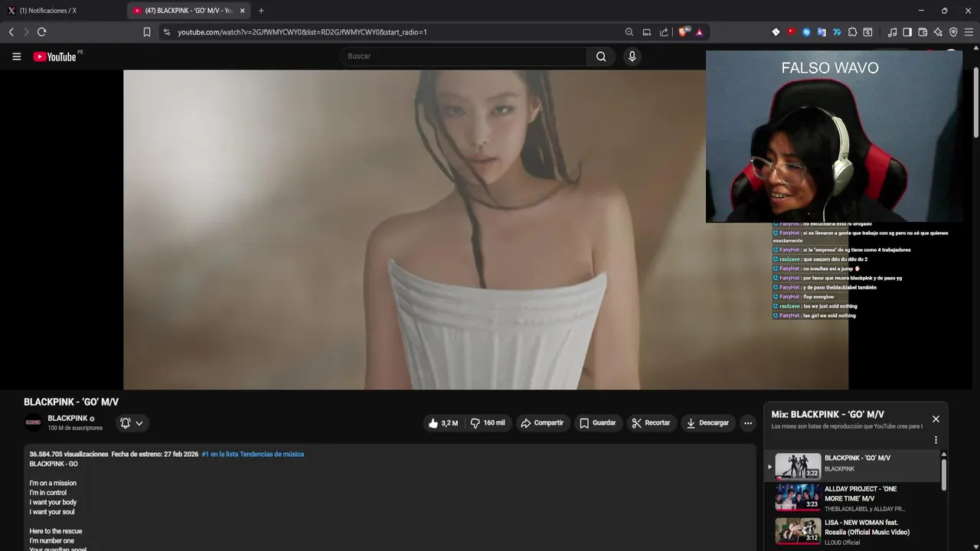Play LISA - NEW WOMAN playlist thumbnail

[798, 530]
